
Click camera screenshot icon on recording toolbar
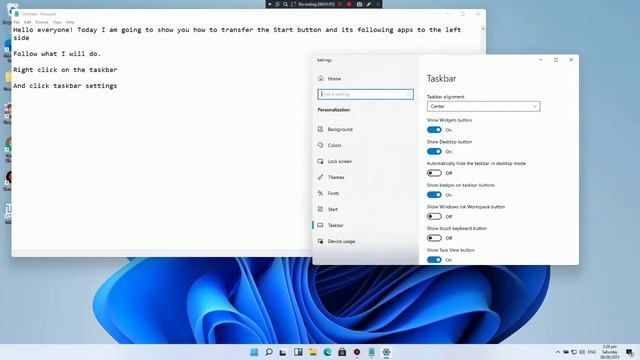click(359, 4)
